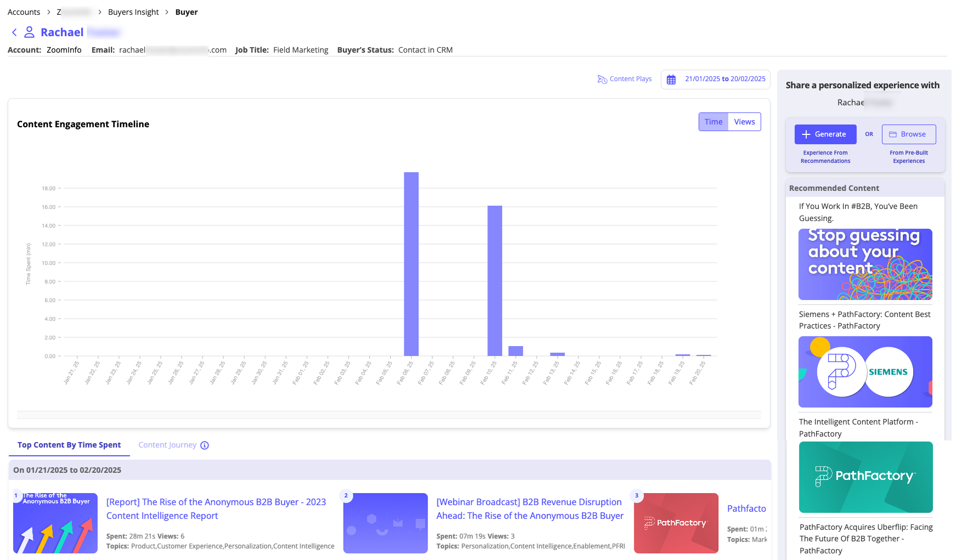Click the plus icon on Generate
This screenshot has width=956, height=560.
click(806, 134)
